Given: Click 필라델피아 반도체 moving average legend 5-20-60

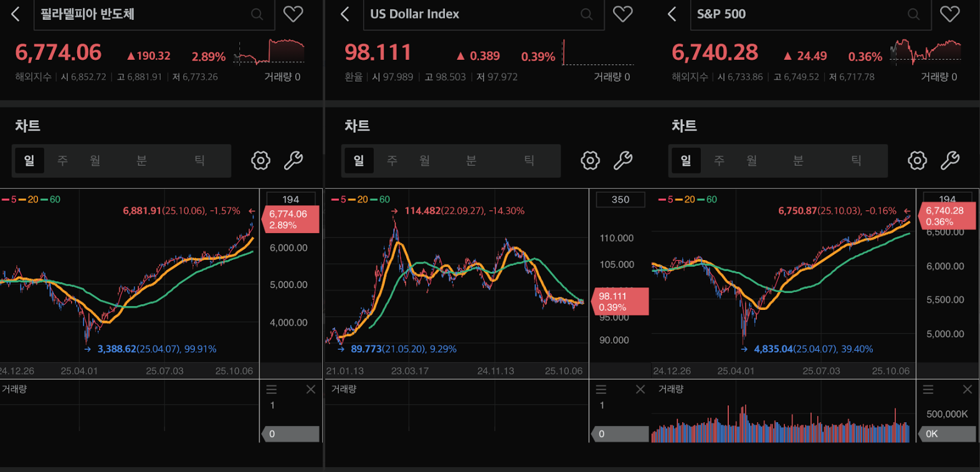Looking at the screenshot, I should 31,200.
